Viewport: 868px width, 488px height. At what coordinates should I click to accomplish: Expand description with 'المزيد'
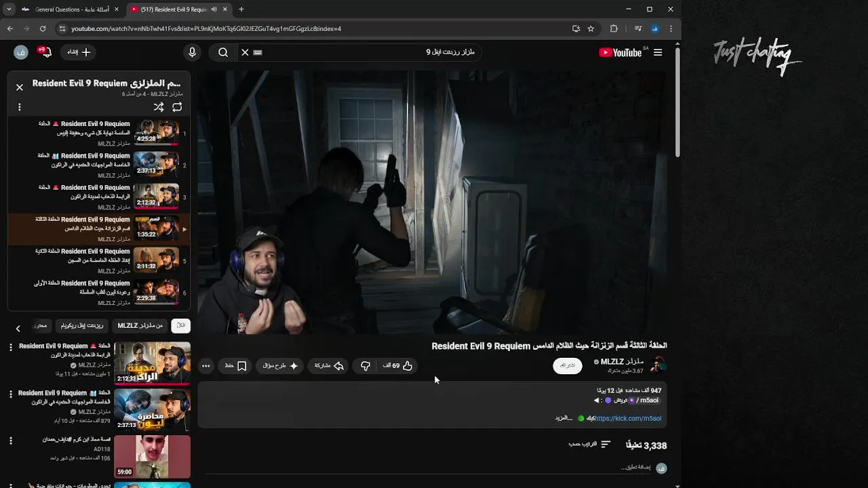(564, 419)
